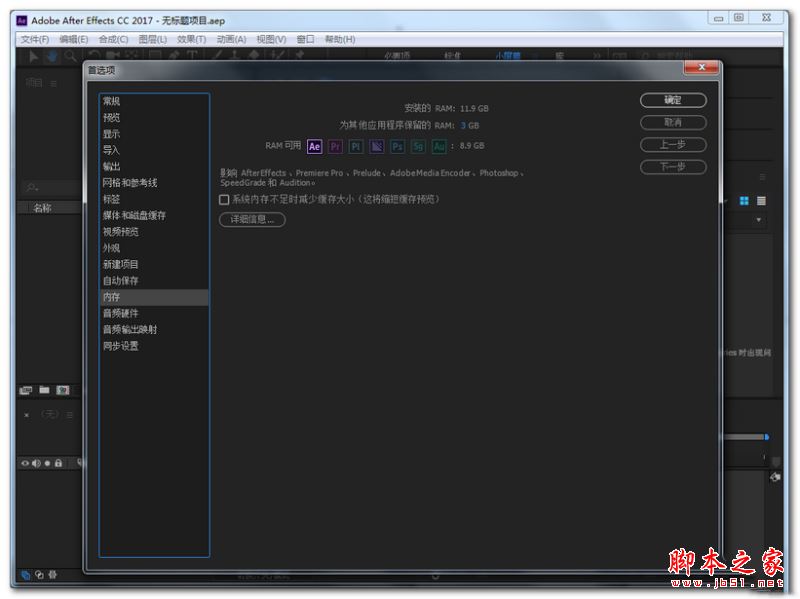Click the Pr Premiere Pro RAM icon
The image size is (800, 599).
(335, 146)
